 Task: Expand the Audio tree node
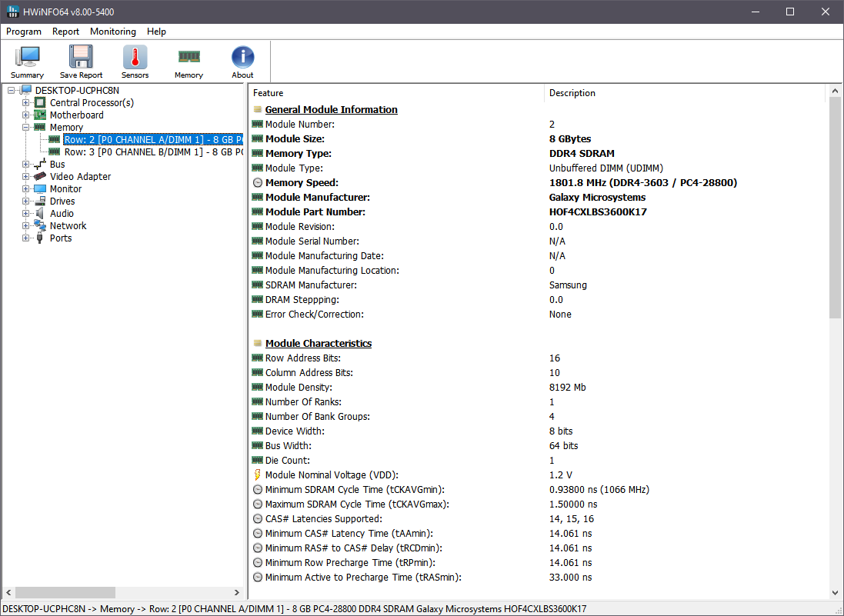click(x=25, y=214)
